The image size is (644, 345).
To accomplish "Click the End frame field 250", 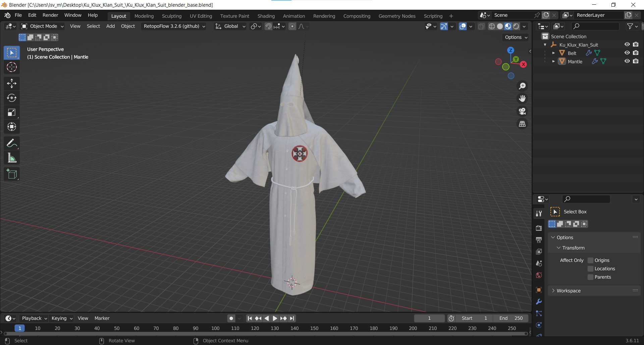I will 511,319.
